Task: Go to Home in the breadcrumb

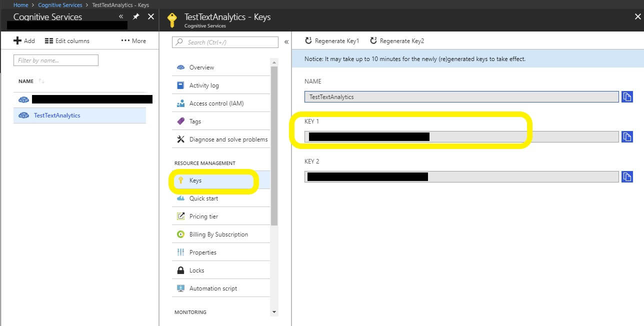Action: [x=21, y=5]
